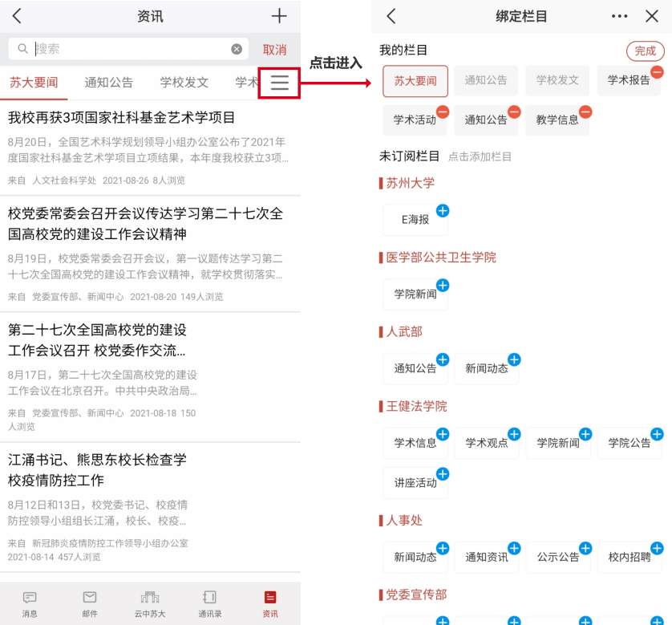Open article 我校再获3项国家社科基金艺术学项目
The image size is (672, 625).
122,118
